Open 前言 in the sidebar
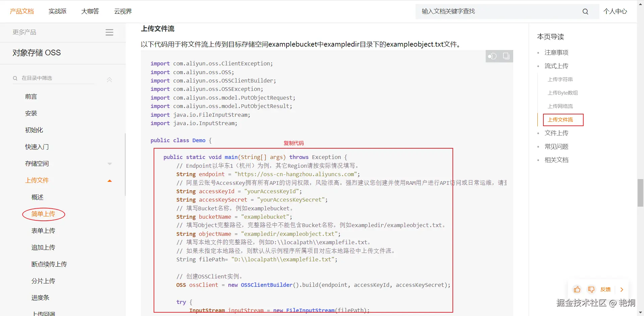 tap(31, 97)
